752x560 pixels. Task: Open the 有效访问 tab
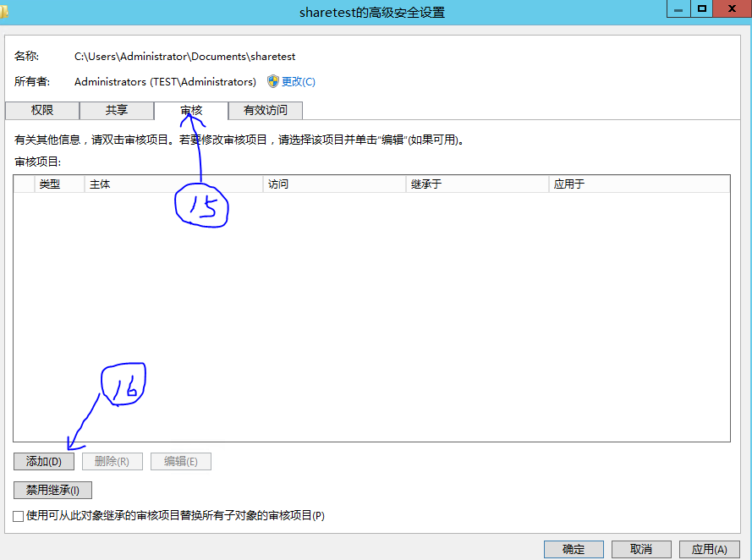[264, 110]
